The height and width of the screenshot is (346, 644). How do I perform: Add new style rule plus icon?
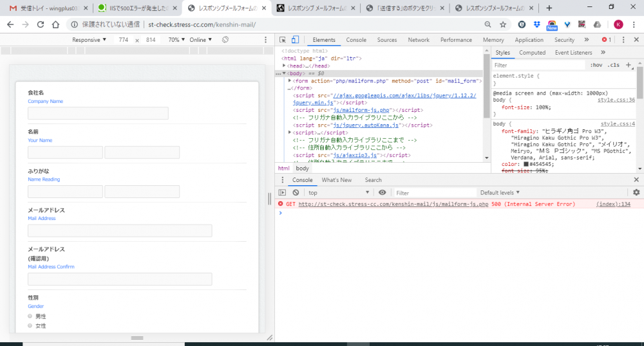pos(629,65)
